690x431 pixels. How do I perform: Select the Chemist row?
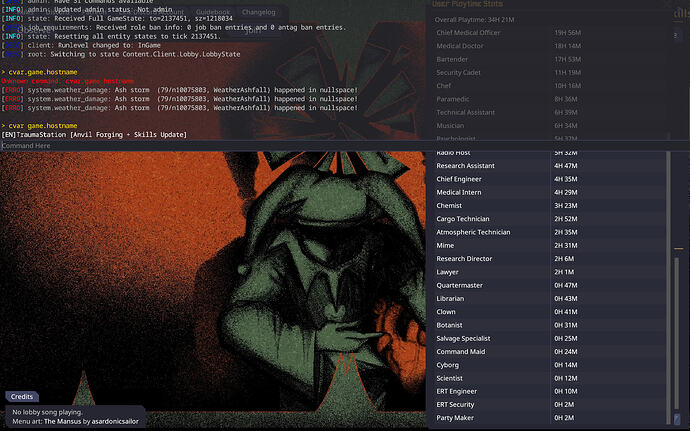(550, 205)
